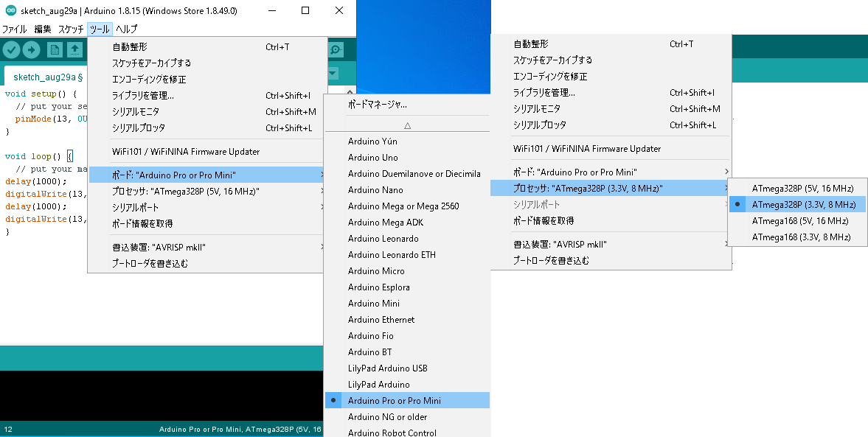The image size is (868, 437).
Task: Click the Arduino logo in title bar
Action: tap(10, 10)
